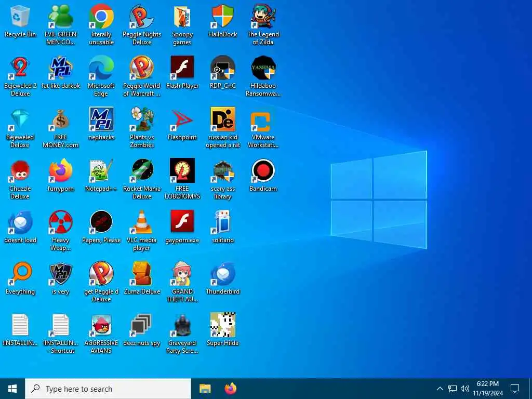Show hidden system tray icons

pos(440,389)
